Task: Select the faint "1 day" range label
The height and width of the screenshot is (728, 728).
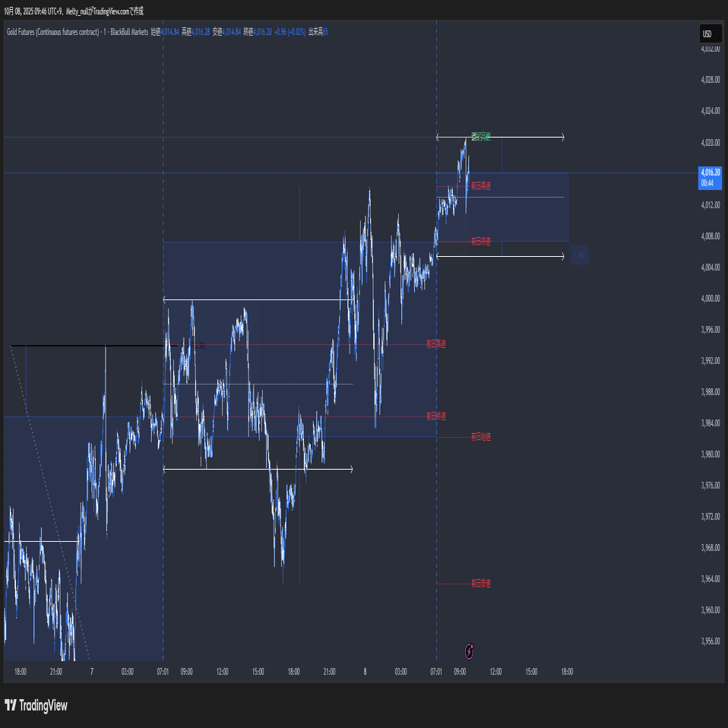Action: [579, 255]
